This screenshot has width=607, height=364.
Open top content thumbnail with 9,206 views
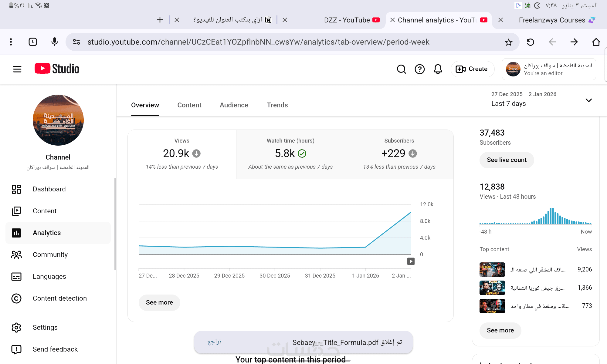click(492, 270)
